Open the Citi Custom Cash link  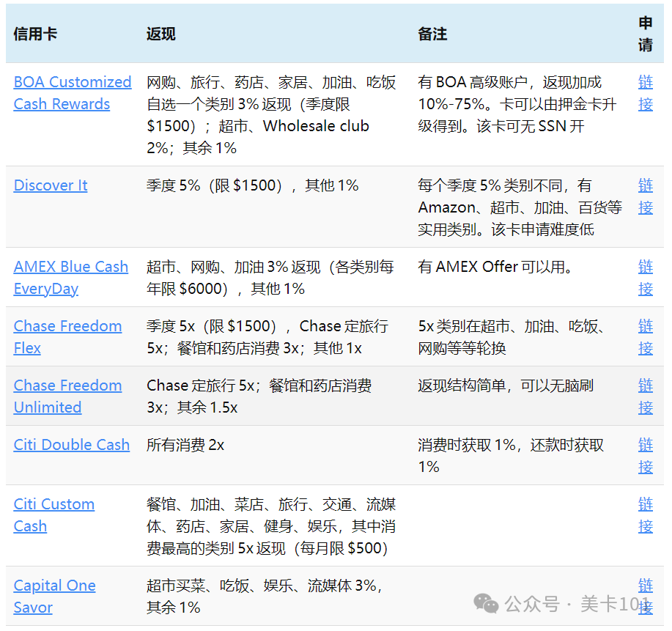point(54,515)
